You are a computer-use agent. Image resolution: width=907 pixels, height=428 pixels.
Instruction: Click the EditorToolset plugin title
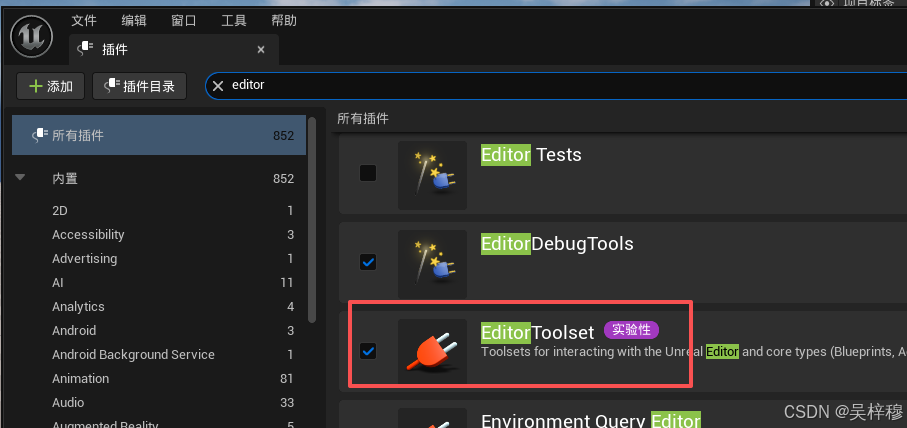(x=537, y=332)
